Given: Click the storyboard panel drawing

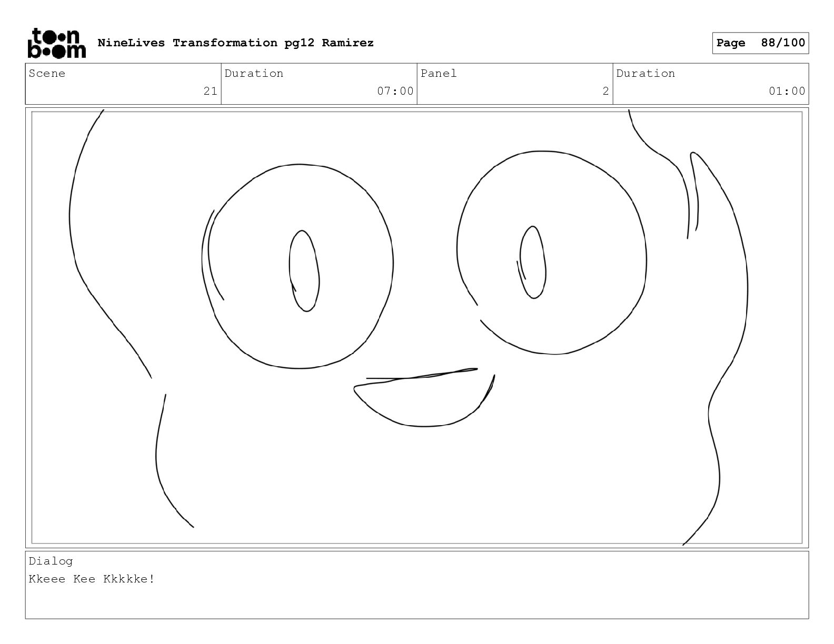Looking at the screenshot, I should (417, 327).
